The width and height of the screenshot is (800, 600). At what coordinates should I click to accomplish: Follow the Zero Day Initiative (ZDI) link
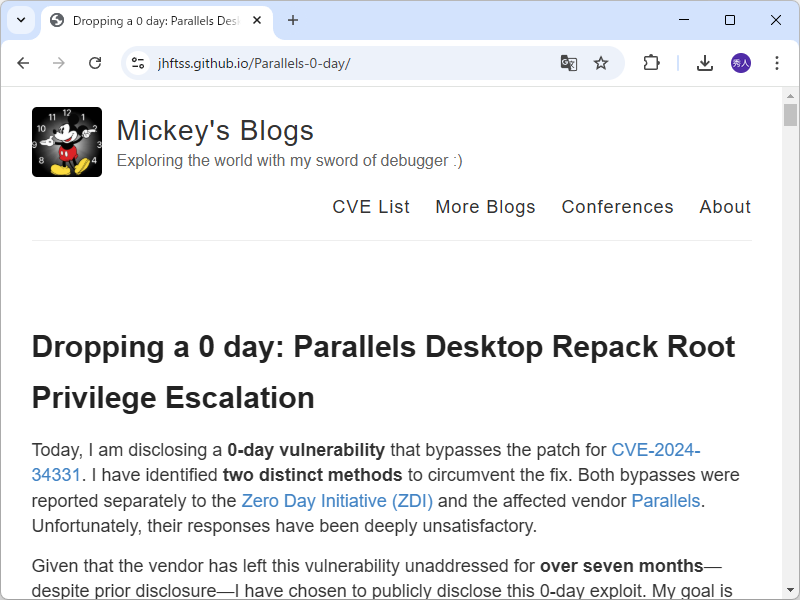[x=337, y=500]
